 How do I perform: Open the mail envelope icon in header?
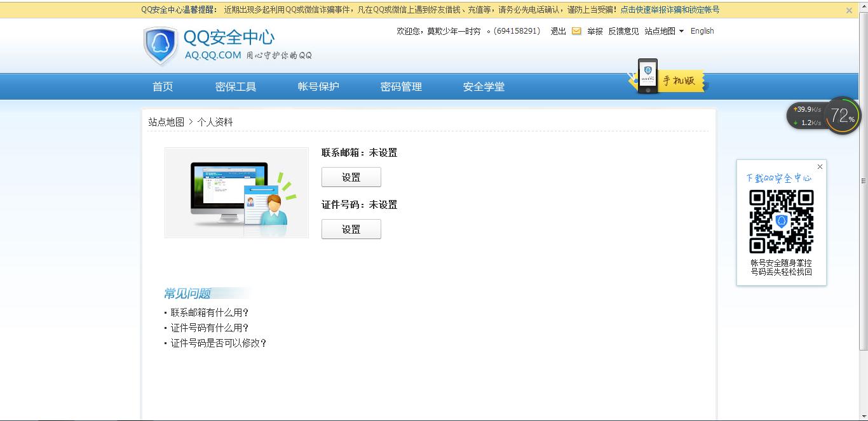coord(576,31)
